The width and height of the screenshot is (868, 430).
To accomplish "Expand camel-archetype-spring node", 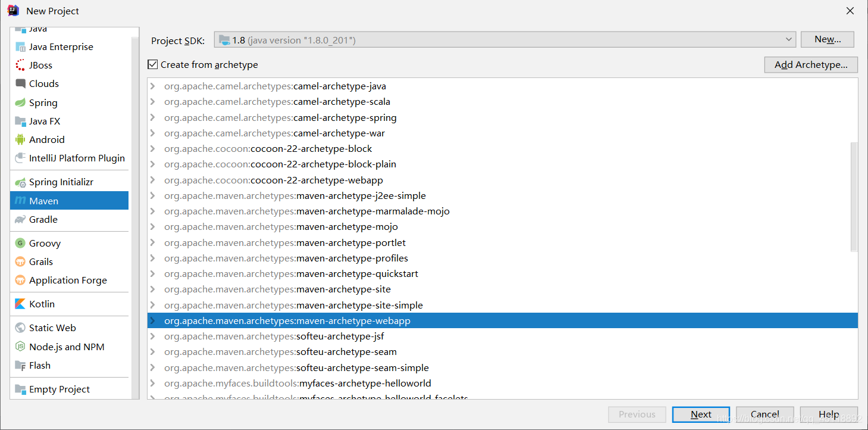I will click(x=153, y=118).
